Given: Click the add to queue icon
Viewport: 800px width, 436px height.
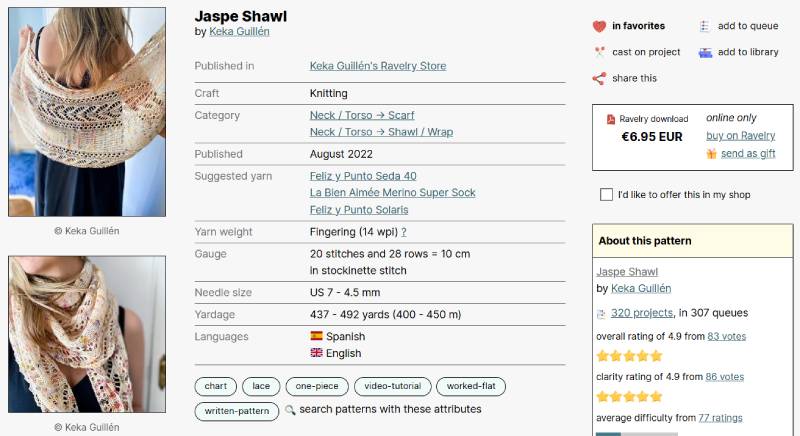Looking at the screenshot, I should point(705,27).
